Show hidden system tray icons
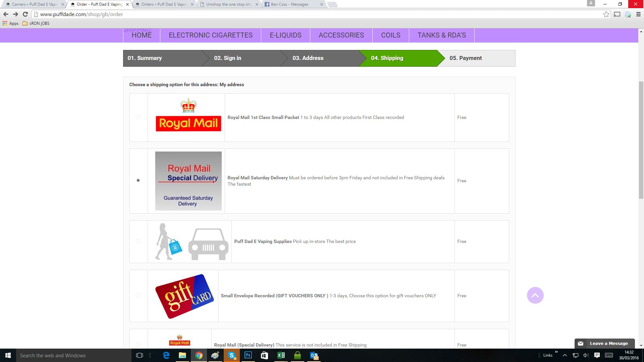This screenshot has height=362, width=644. 565,355
